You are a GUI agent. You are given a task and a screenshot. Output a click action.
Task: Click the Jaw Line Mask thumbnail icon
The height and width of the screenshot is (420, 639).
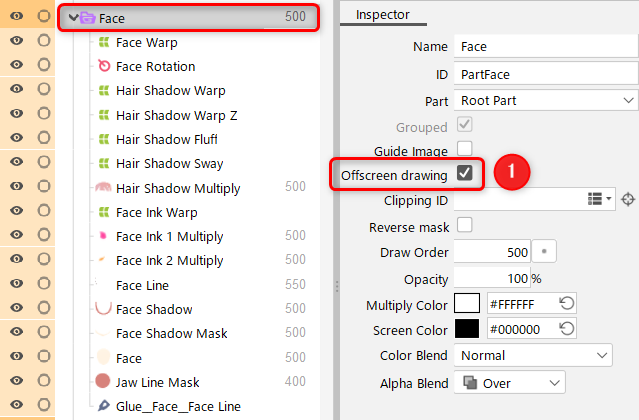(102, 382)
